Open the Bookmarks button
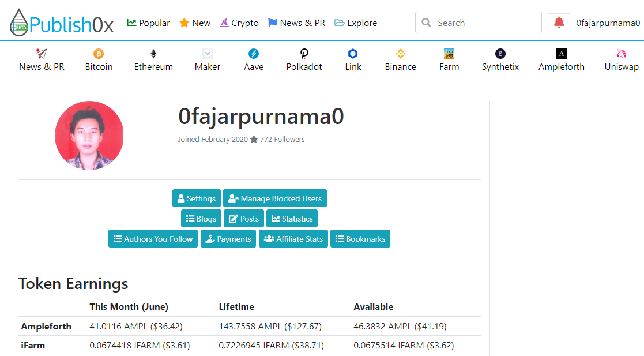 click(360, 239)
